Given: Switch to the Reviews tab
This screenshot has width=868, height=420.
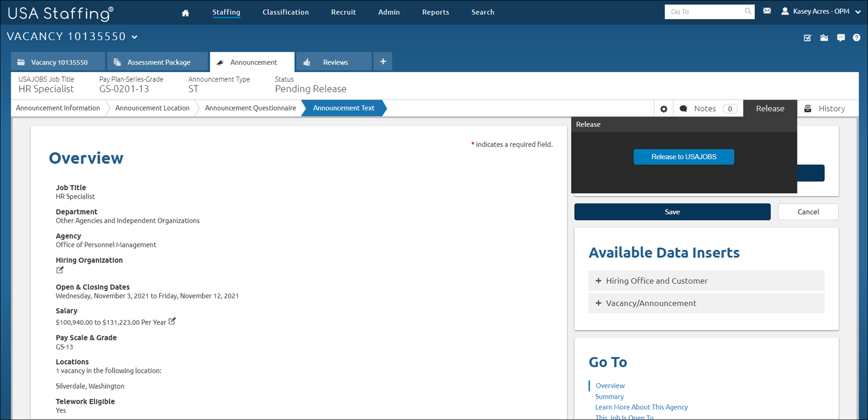Looking at the screenshot, I should click(x=334, y=62).
